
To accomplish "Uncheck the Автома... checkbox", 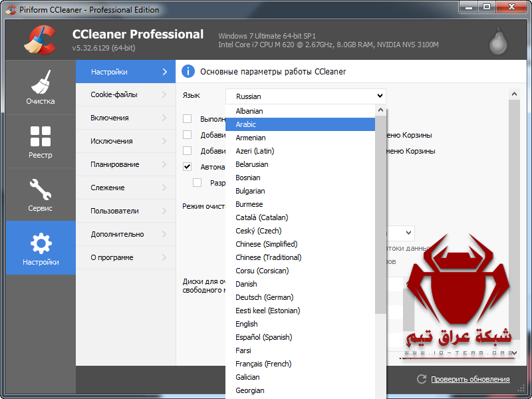I will click(x=187, y=167).
